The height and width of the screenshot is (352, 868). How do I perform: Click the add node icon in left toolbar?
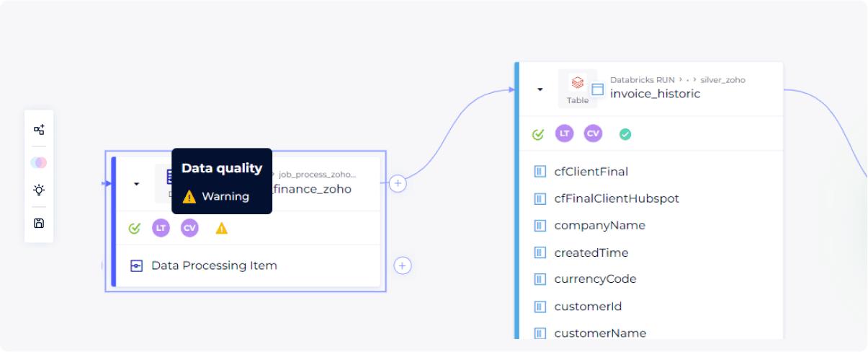(x=39, y=130)
